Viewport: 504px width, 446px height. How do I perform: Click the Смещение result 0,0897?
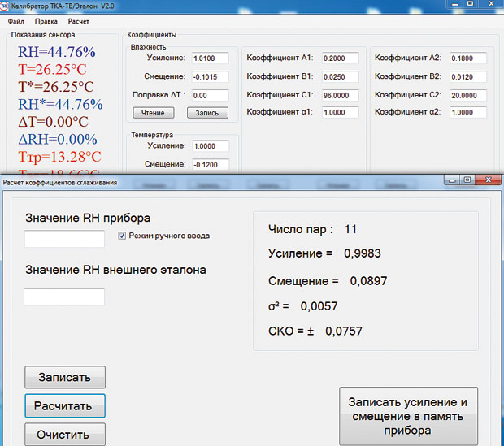point(368,281)
